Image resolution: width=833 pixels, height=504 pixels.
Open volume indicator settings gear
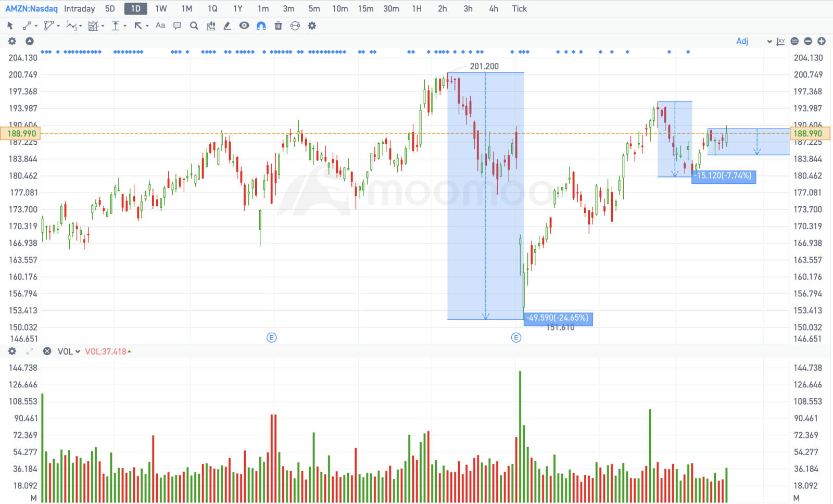[12, 351]
